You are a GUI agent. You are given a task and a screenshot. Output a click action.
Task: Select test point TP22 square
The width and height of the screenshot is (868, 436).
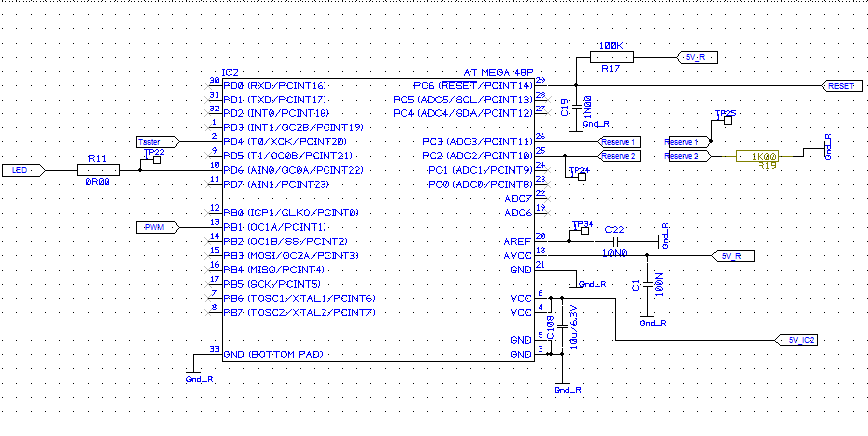tap(157, 160)
